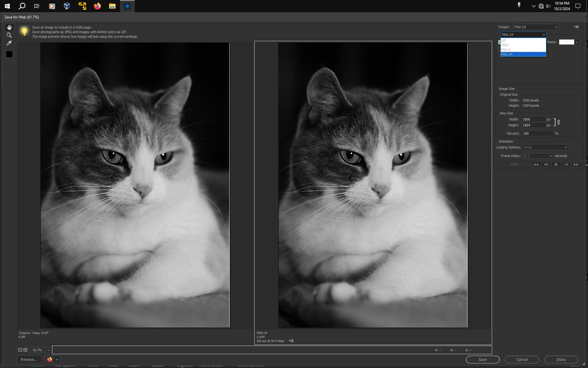588x368 pixels.
Task: Click the zoom out minus icon
Action: [20, 350]
